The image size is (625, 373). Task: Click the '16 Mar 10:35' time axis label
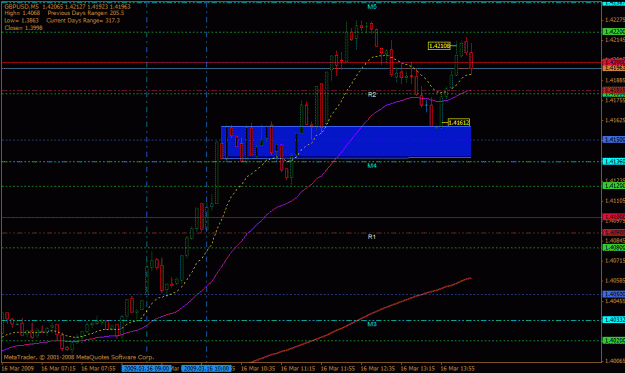click(258, 369)
